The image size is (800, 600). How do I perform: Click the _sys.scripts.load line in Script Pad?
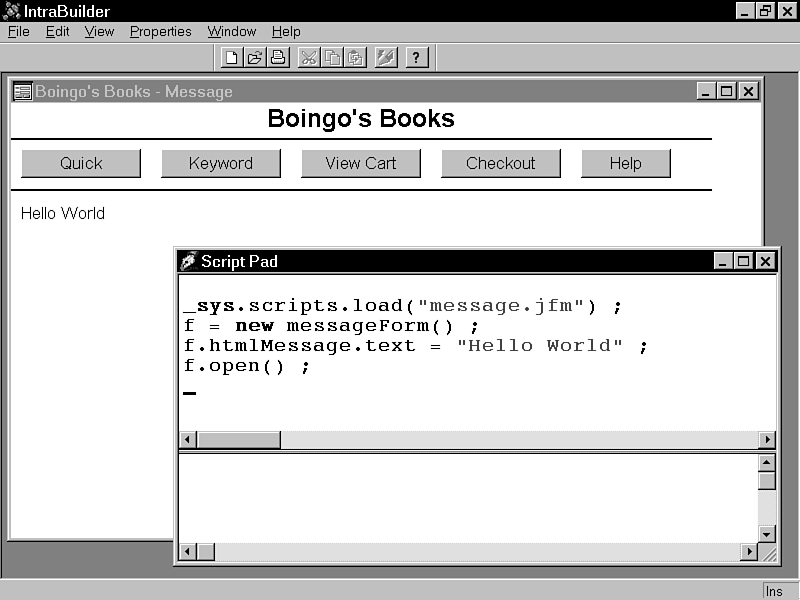pyautogui.click(x=403, y=306)
